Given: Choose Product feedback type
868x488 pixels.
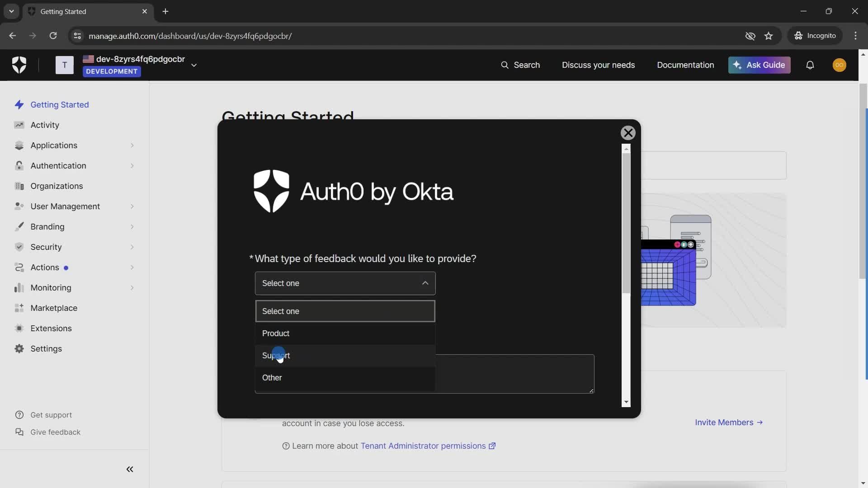Looking at the screenshot, I should pyautogui.click(x=345, y=333).
